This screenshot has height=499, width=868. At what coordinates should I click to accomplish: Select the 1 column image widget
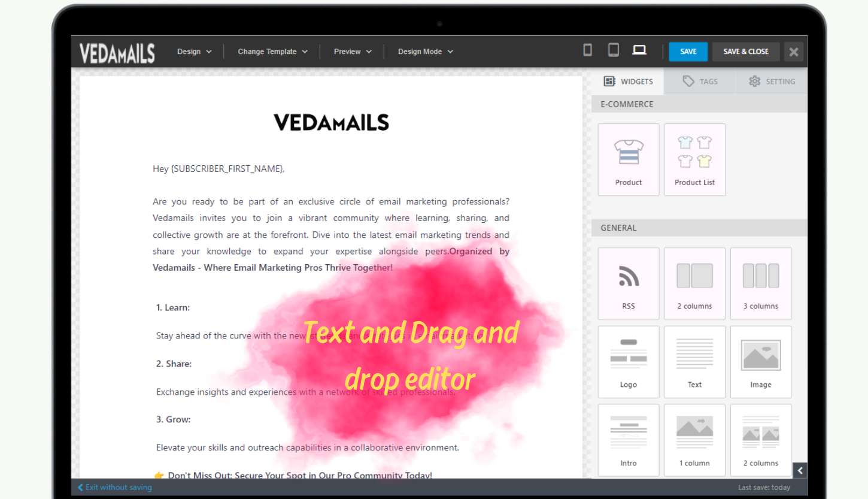coord(694,440)
